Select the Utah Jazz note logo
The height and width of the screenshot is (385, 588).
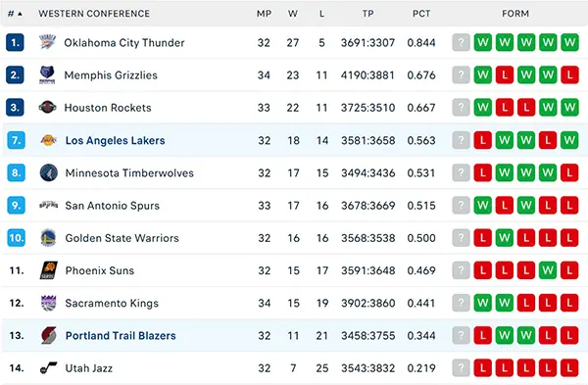point(49,368)
